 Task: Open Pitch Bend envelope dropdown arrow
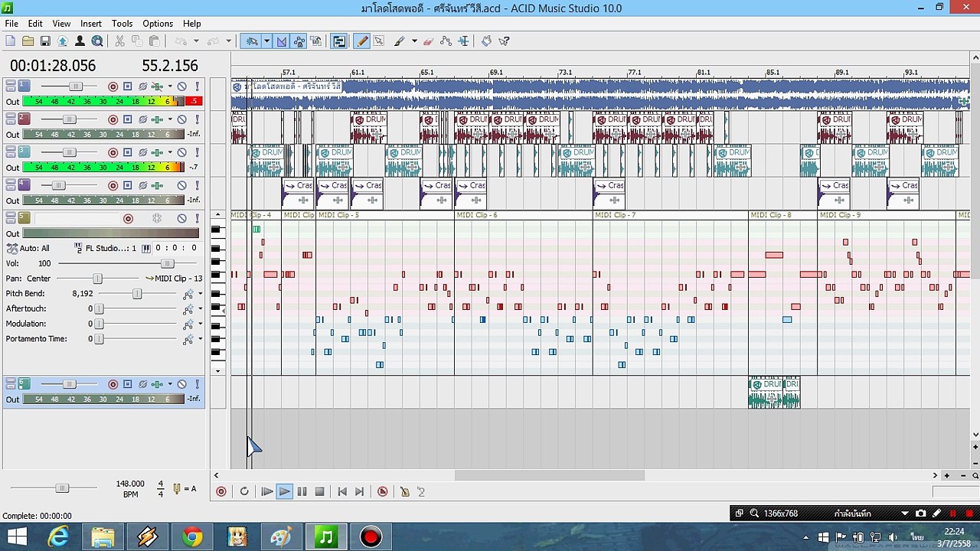click(201, 294)
